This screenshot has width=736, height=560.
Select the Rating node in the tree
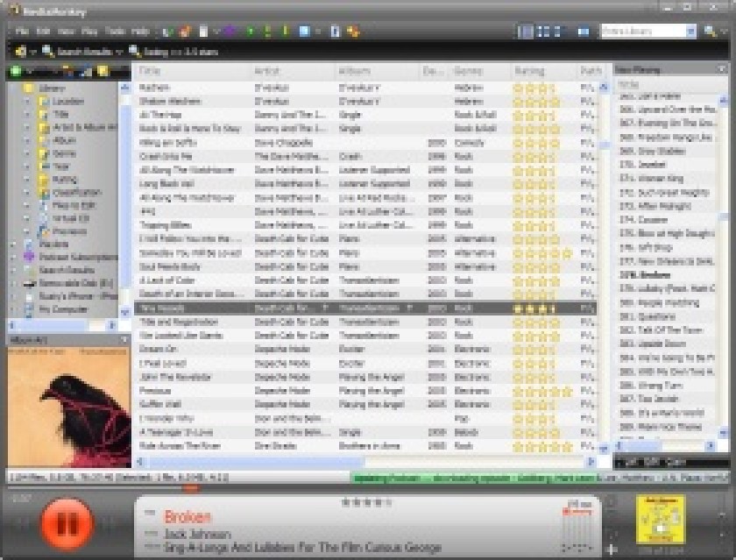65,180
